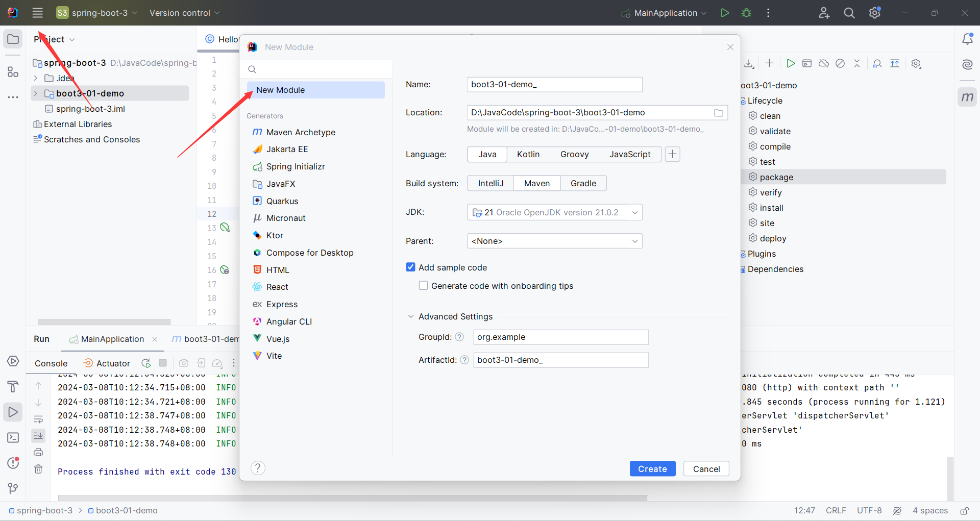
Task: Click generator search field in dialog
Action: tap(316, 69)
